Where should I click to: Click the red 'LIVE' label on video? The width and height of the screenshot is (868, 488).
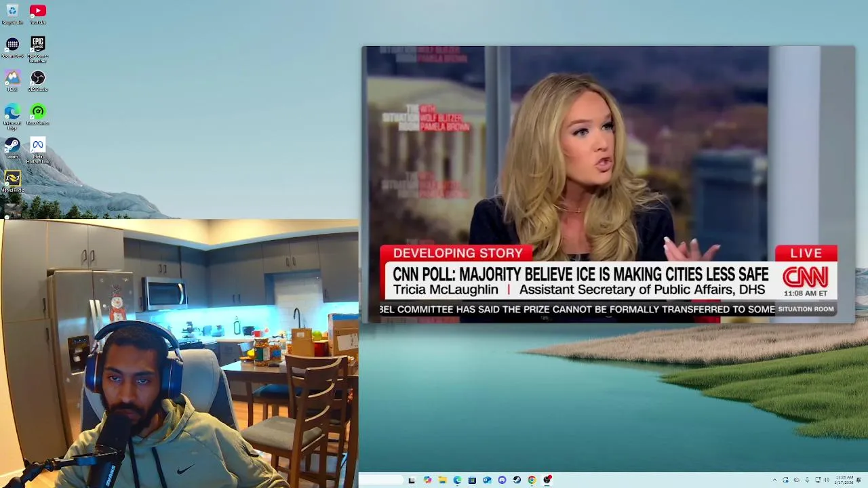coord(806,253)
